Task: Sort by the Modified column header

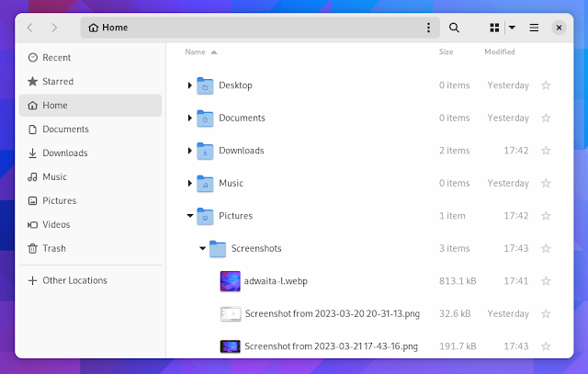Action: (x=500, y=51)
